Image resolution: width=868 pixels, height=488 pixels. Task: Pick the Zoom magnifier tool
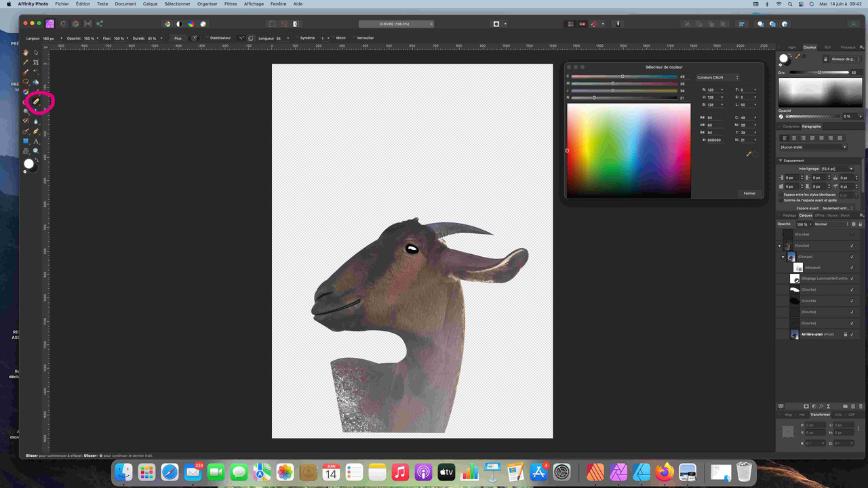(36, 151)
